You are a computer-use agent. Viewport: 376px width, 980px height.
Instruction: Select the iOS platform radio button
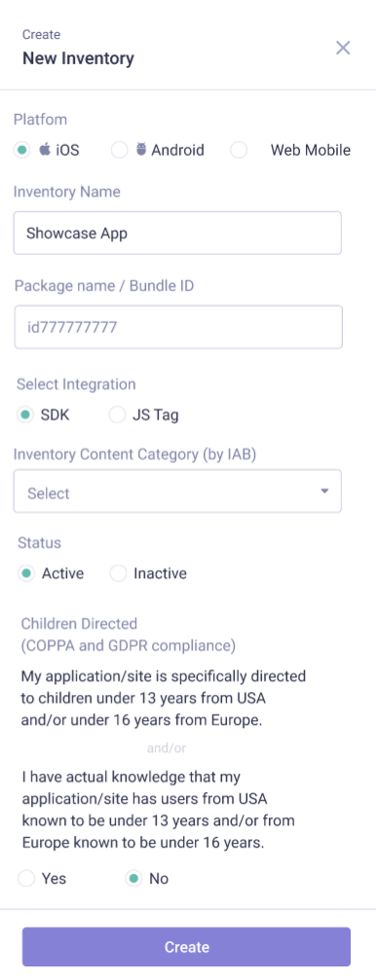coord(22,150)
